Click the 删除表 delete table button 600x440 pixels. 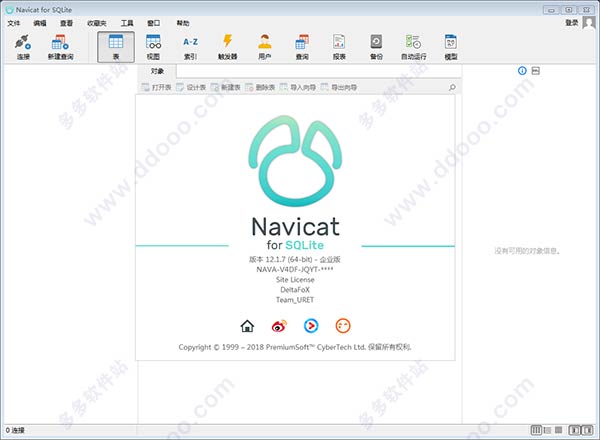(260, 87)
